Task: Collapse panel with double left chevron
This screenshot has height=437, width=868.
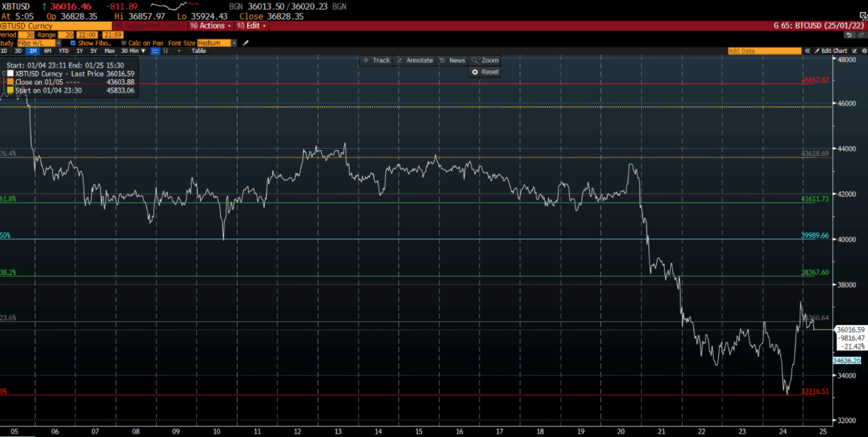Action: (x=808, y=51)
